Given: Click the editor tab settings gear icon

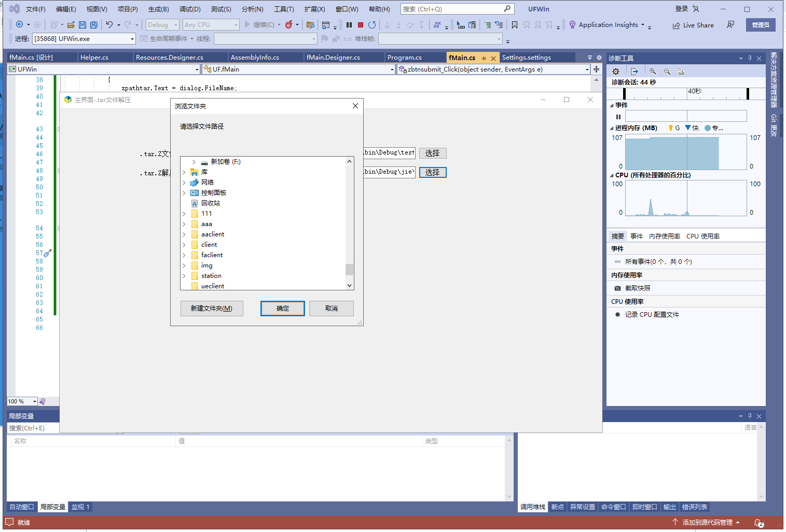Looking at the screenshot, I should [599, 58].
